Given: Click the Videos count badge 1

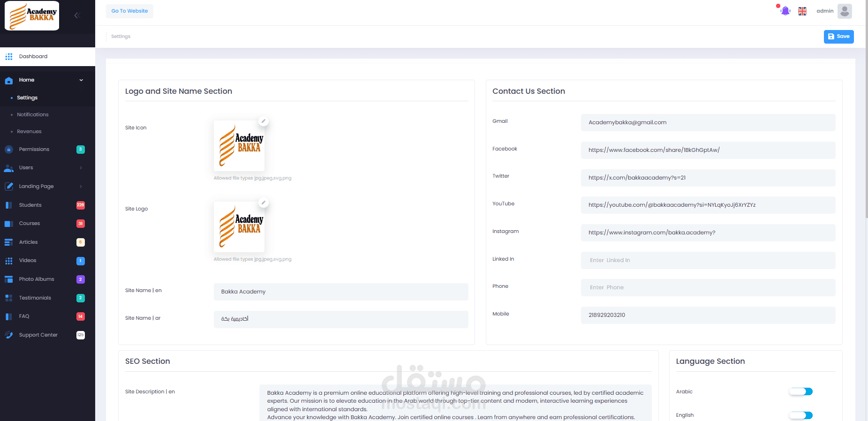Looking at the screenshot, I should 81,261.
